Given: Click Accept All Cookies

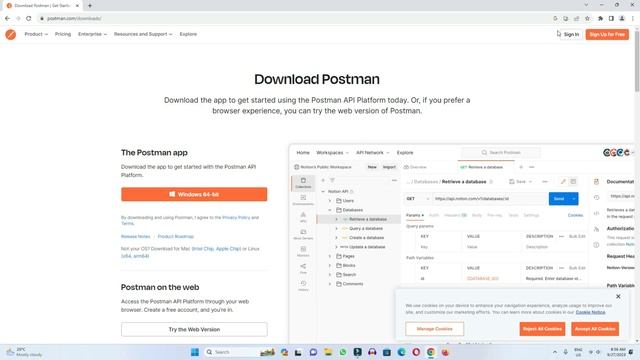Looking at the screenshot, I should click(x=595, y=329).
